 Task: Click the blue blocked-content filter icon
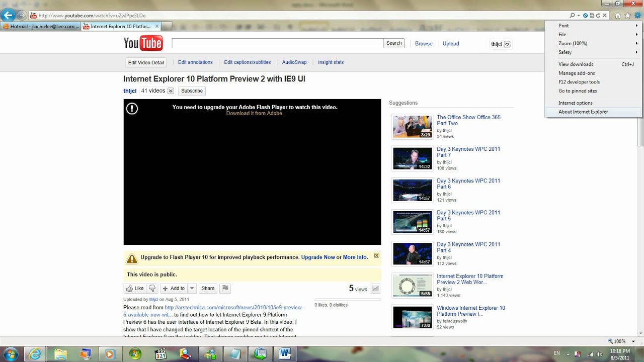586,16
